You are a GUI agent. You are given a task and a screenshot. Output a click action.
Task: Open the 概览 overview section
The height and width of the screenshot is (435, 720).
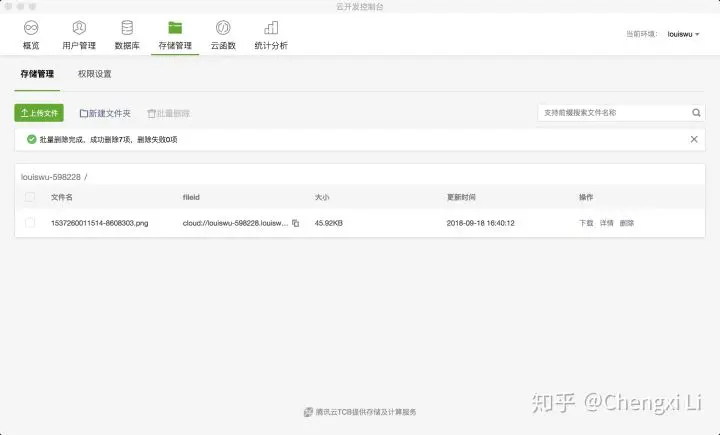pos(31,35)
